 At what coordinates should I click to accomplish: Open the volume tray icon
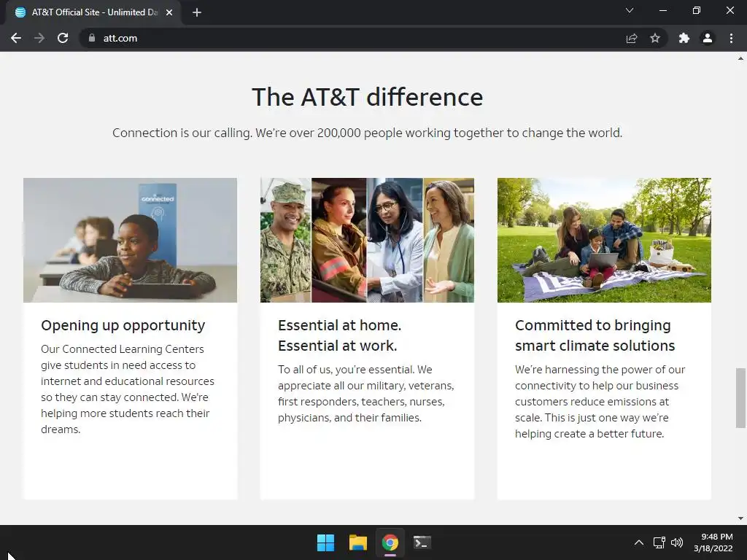(676, 542)
